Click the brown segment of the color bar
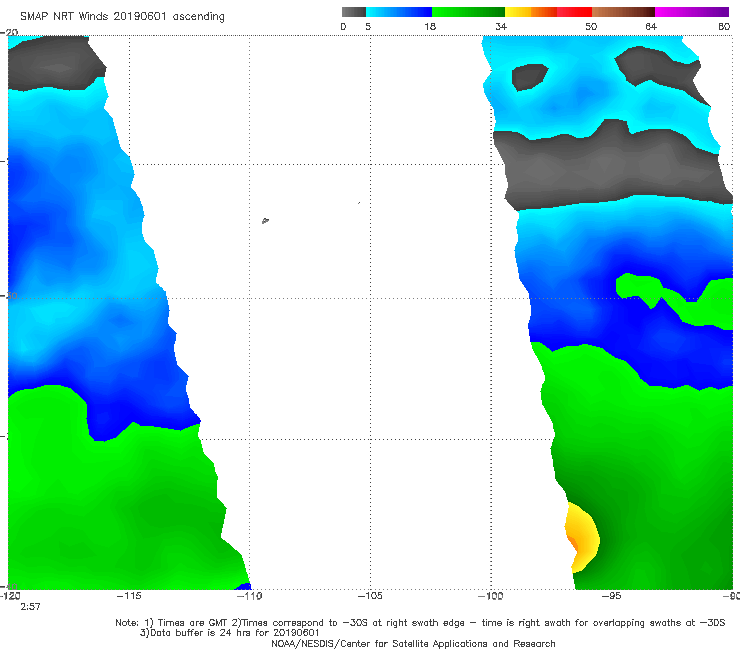This screenshot has width=740, height=650. click(623, 12)
